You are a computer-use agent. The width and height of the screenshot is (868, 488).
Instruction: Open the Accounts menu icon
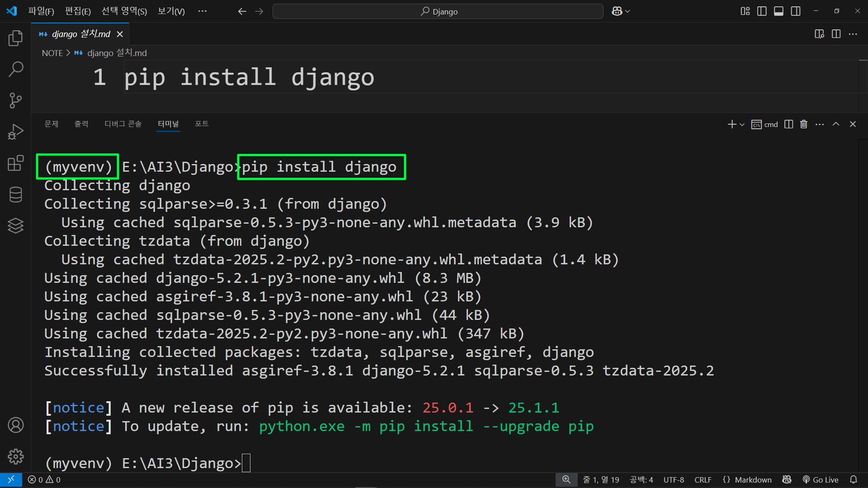coord(15,425)
